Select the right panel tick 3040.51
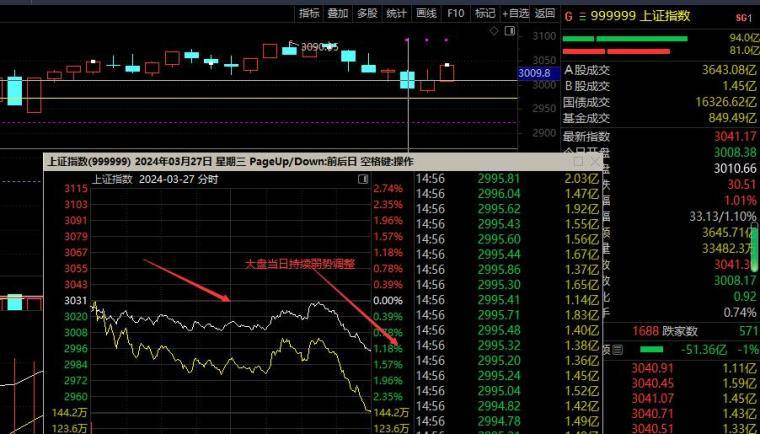This screenshot has width=760, height=434. pyautogui.click(x=652, y=429)
